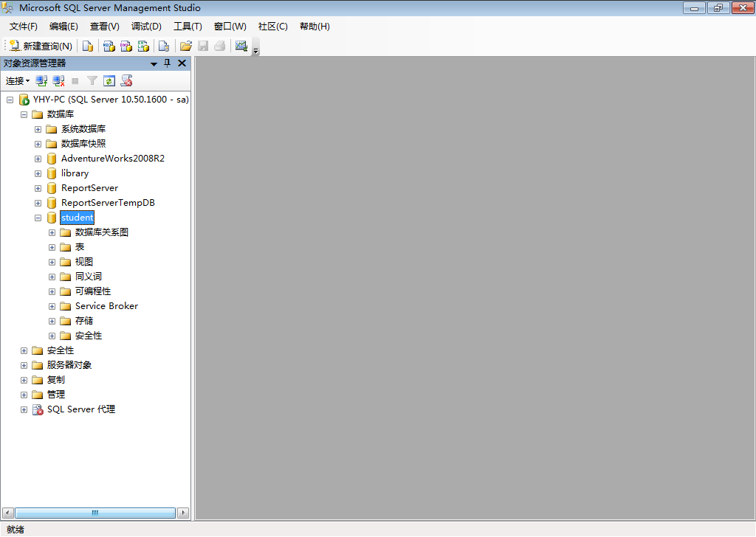
Task: Click the scrollbar left arrow
Action: (x=7, y=513)
